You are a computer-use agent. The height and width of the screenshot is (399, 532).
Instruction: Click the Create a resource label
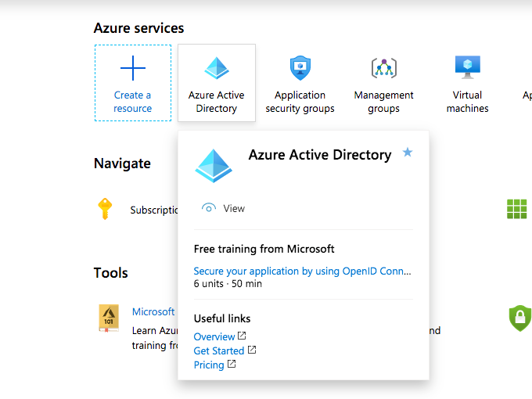133,102
